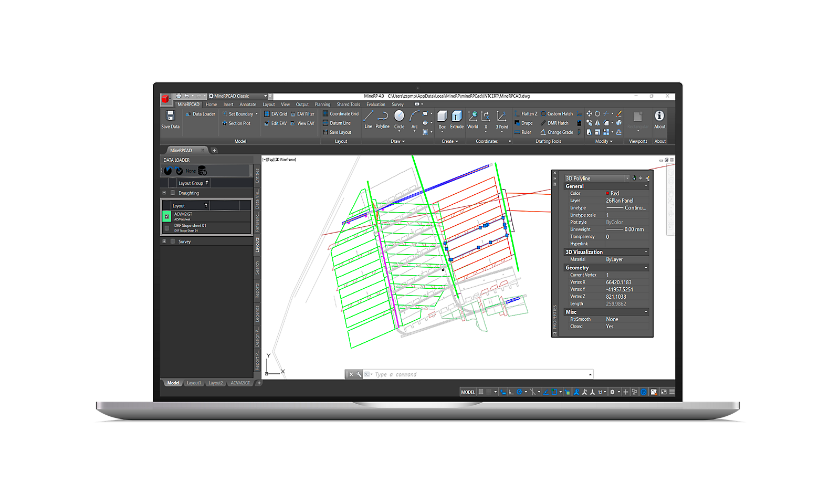Screen dimensions: 840x504
Task: Click the Rotate tool in Modify panel
Action: coord(597,113)
